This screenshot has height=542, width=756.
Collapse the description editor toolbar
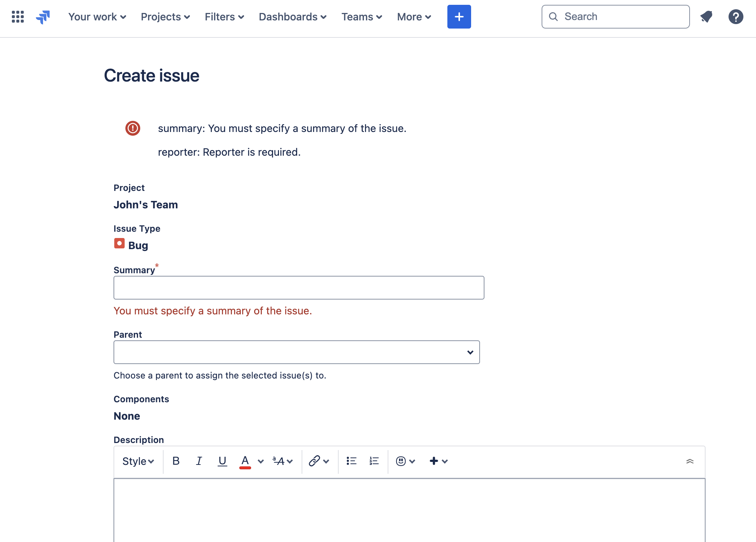click(690, 461)
